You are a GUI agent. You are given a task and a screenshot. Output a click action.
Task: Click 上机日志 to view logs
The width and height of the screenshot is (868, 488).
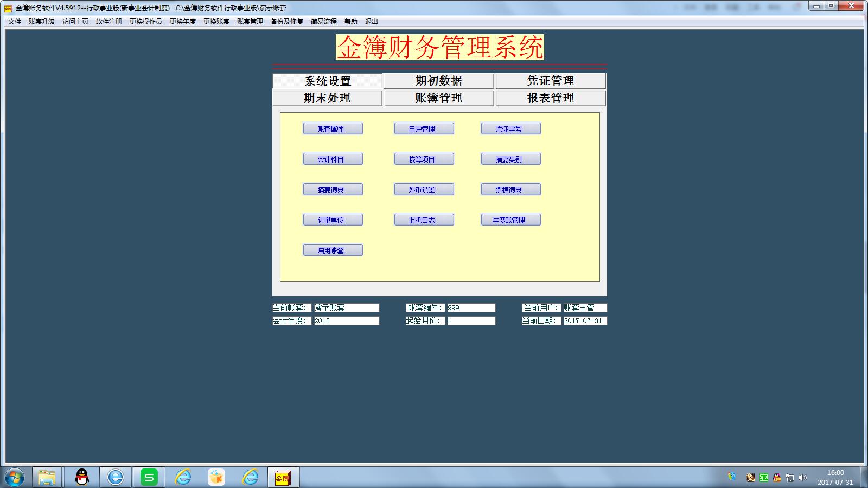pos(425,220)
